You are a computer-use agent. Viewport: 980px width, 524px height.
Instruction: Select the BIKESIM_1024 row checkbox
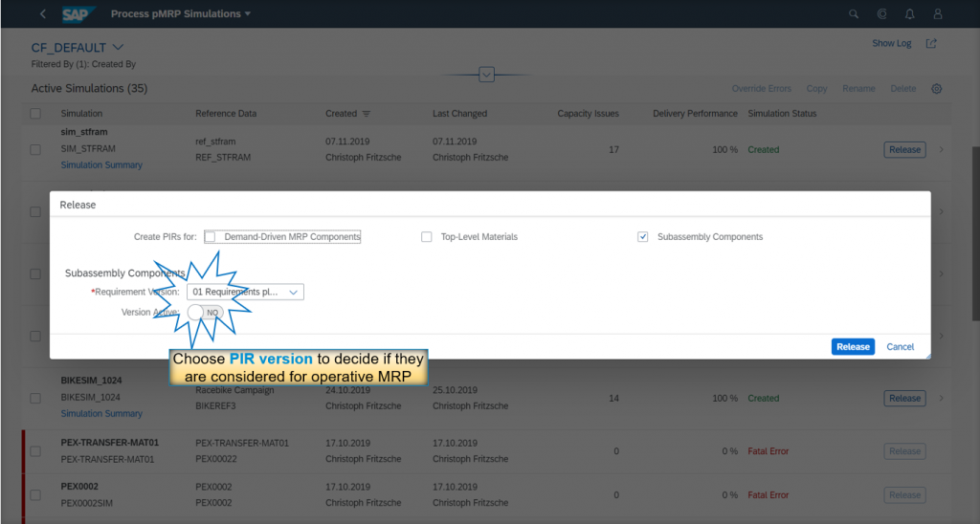35,398
